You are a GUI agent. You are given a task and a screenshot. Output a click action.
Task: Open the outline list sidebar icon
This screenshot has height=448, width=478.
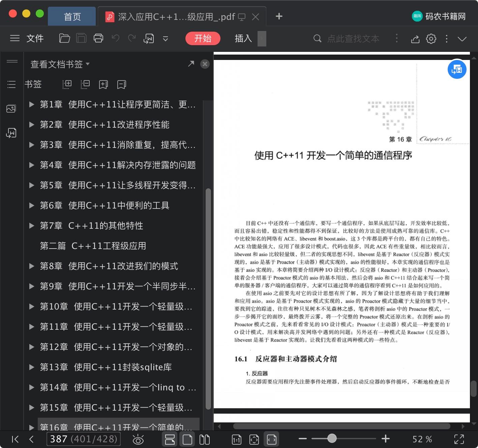click(11, 84)
